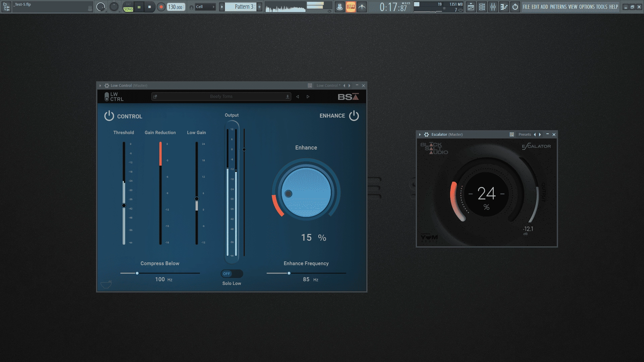Open the pattern/channel icon at top-left corner
Viewport: 644px width, 362px height.
pyautogui.click(x=6, y=7)
